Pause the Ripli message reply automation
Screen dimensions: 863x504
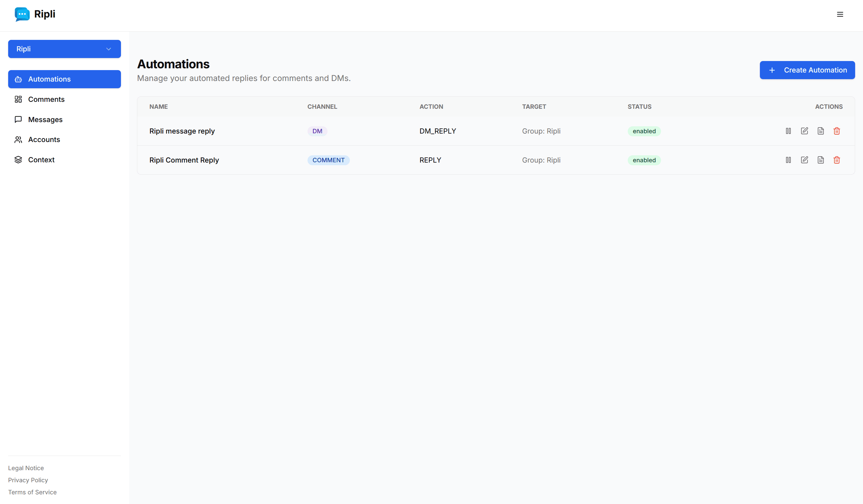point(788,131)
